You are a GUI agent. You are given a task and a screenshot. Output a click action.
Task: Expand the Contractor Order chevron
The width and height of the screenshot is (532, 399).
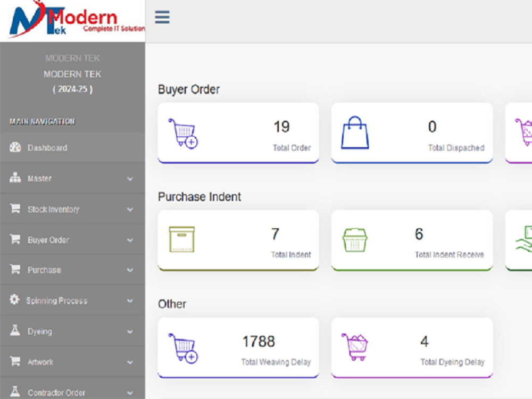(130, 393)
